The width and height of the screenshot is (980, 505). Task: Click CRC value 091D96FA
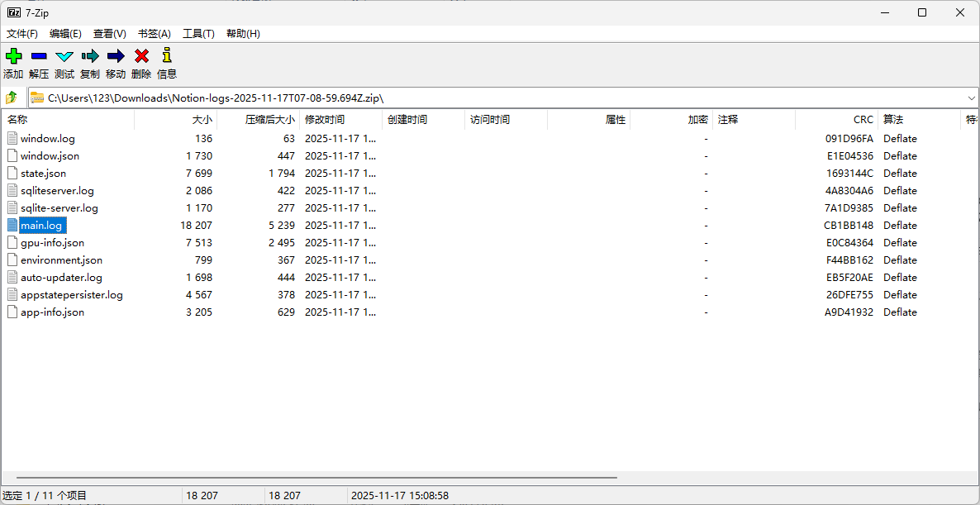[x=849, y=138]
